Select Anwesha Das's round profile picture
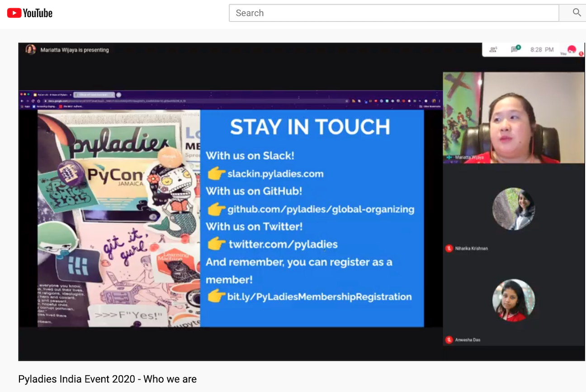586x392 pixels. point(514,300)
